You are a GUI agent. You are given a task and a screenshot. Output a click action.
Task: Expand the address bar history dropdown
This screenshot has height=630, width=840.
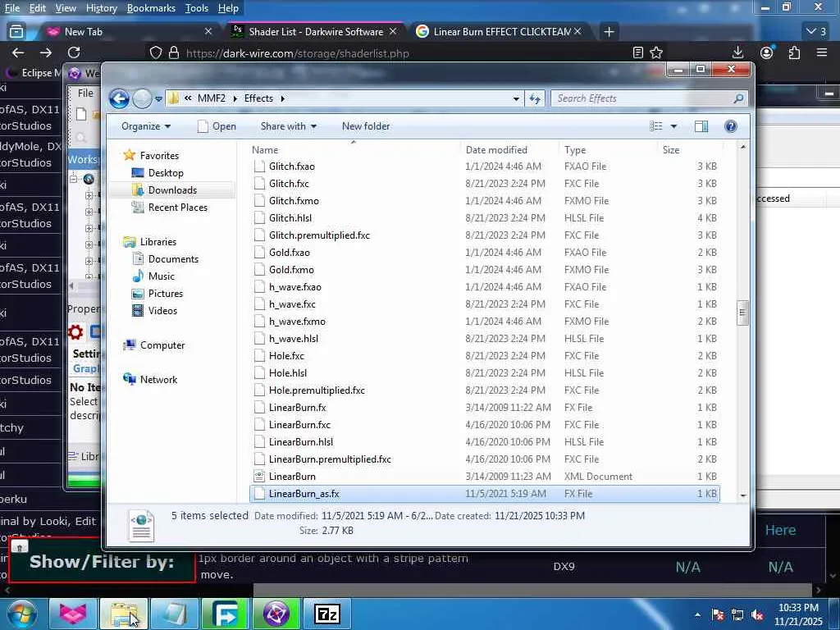516,98
